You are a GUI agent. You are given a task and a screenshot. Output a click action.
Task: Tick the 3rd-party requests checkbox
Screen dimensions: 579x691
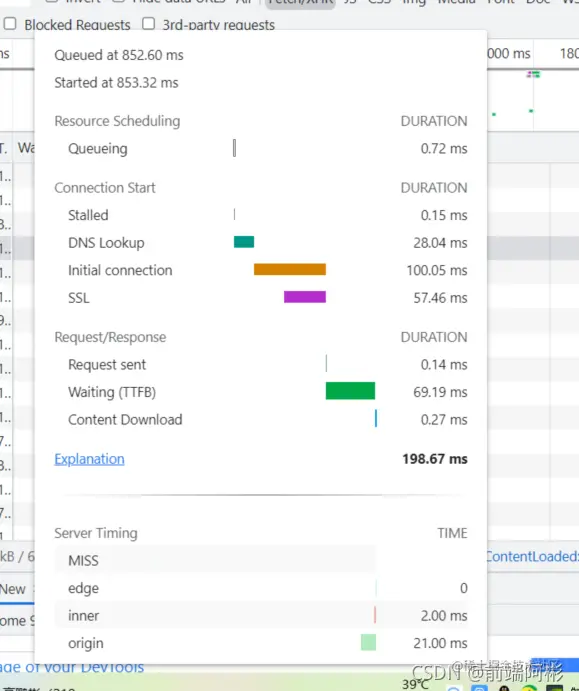click(148, 24)
